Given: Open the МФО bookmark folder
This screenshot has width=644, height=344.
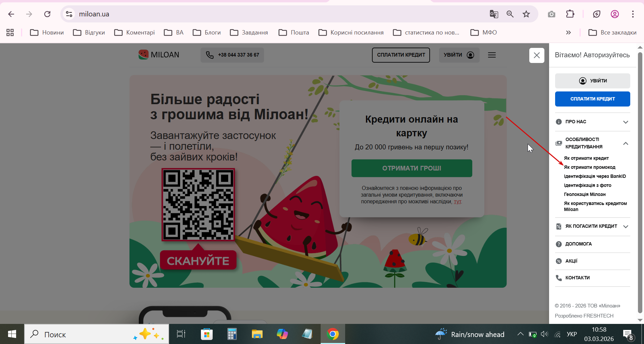Looking at the screenshot, I should [484, 32].
